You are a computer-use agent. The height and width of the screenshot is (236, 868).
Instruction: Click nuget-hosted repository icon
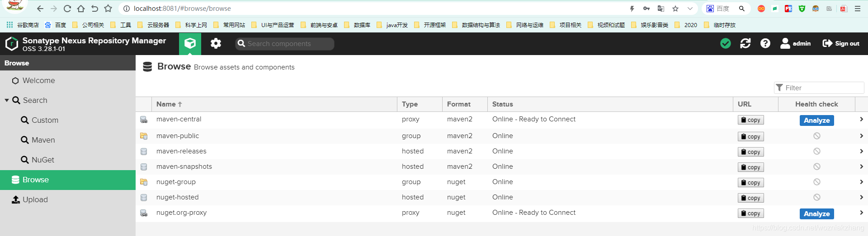click(144, 198)
